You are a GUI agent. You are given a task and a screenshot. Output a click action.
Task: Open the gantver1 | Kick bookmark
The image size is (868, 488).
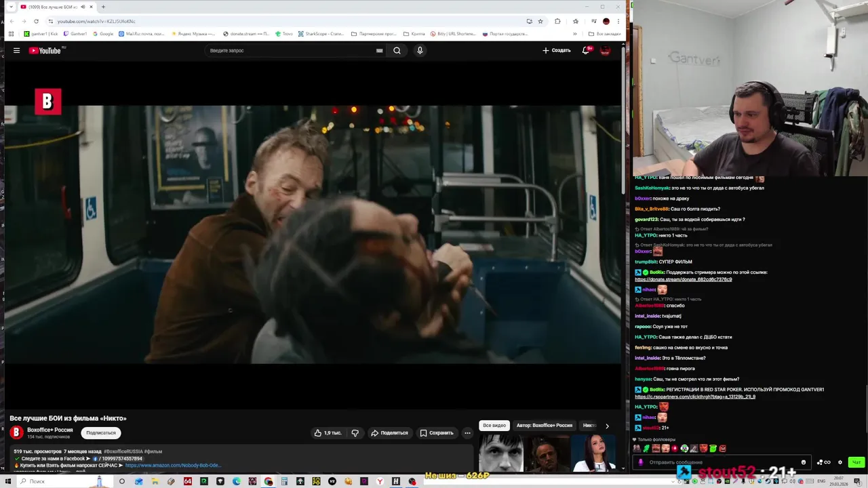click(41, 34)
